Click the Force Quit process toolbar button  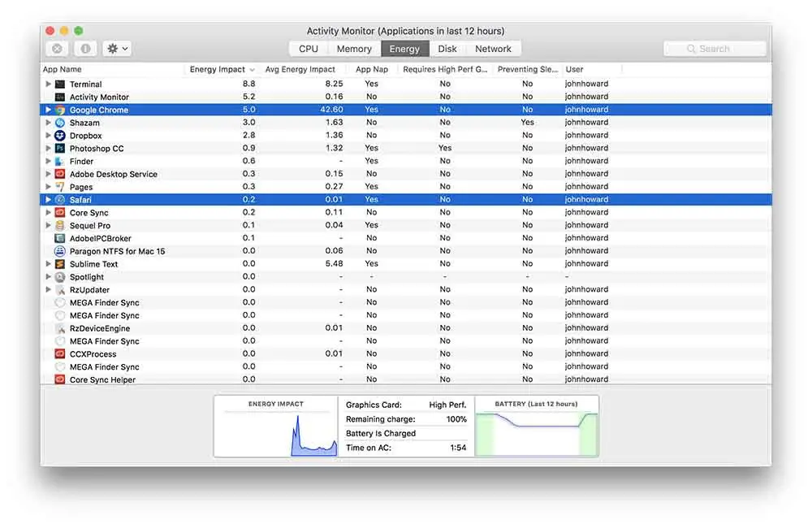coord(57,49)
